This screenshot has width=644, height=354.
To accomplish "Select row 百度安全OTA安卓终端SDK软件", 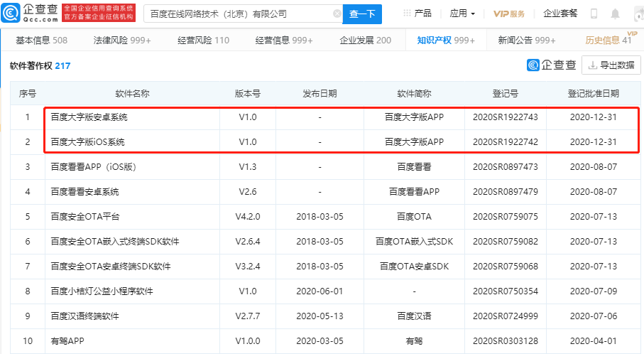I will tap(111, 267).
